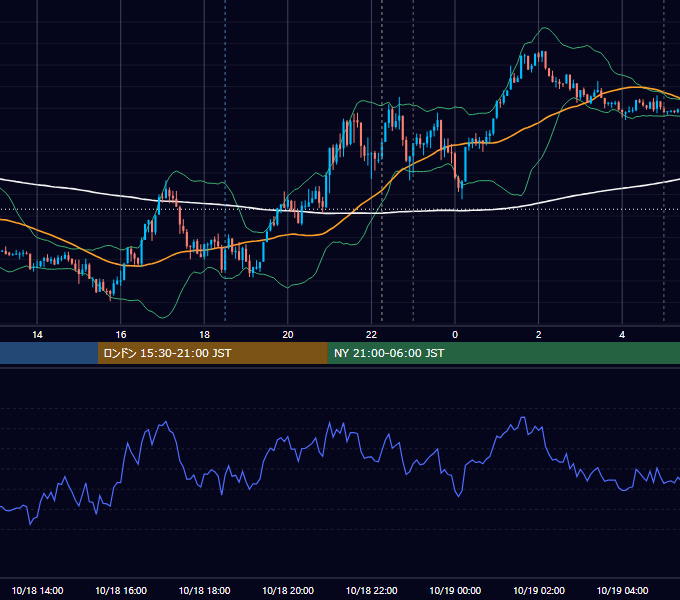Click the 10/18 16:00 timestamp label

pyautogui.click(x=121, y=590)
